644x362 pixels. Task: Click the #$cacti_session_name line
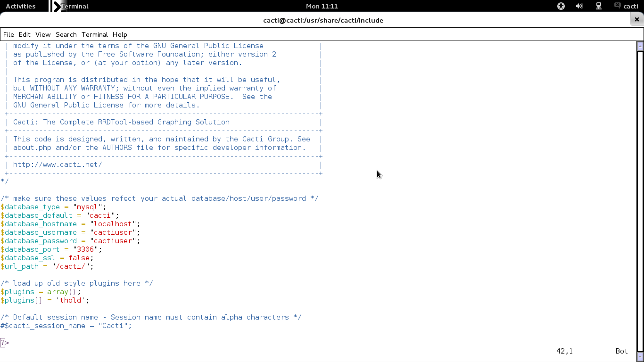click(66, 326)
